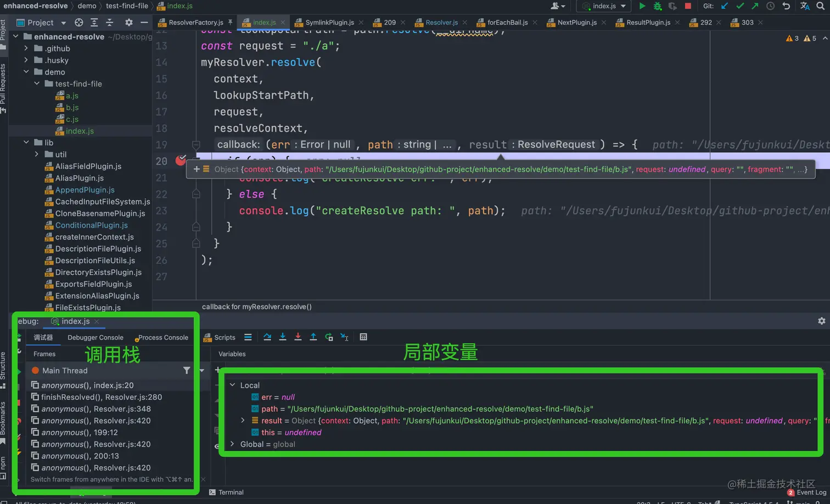Stop the program with red square
Image resolution: width=830 pixels, height=504 pixels.
click(x=688, y=6)
